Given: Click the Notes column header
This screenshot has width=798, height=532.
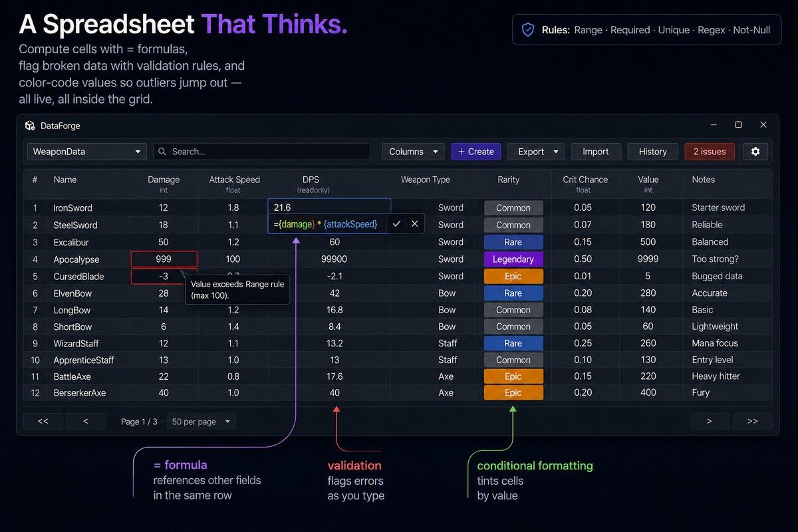Looking at the screenshot, I should pyautogui.click(x=703, y=180).
